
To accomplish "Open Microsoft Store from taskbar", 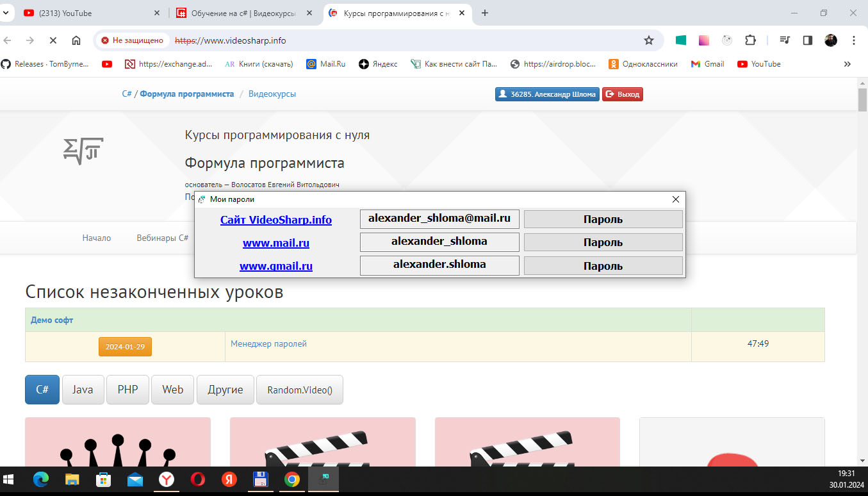I will tap(103, 479).
